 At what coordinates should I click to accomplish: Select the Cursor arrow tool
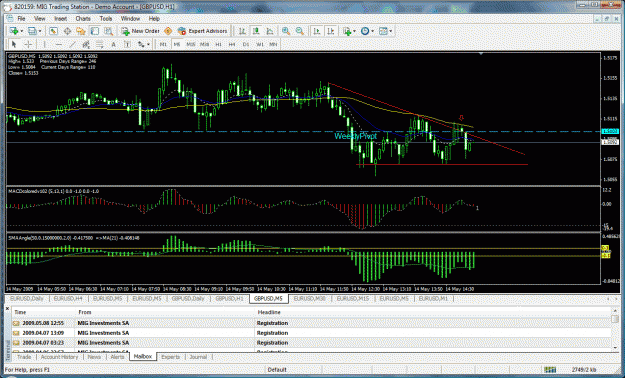[14, 44]
